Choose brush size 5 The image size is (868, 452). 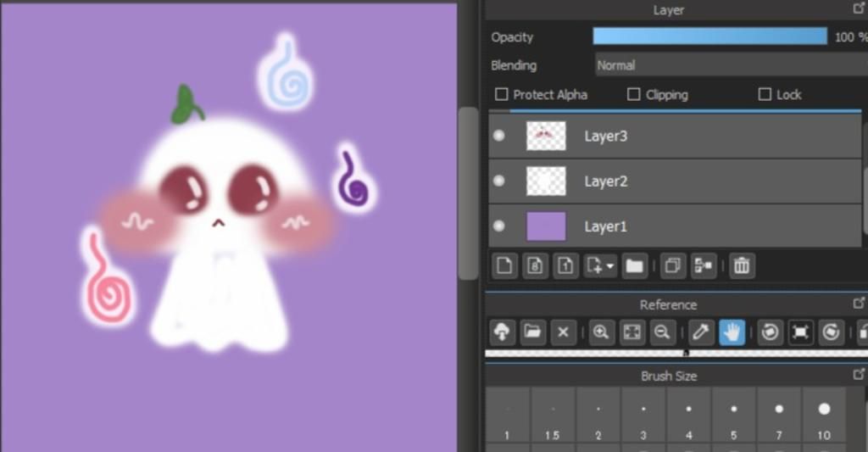click(734, 416)
